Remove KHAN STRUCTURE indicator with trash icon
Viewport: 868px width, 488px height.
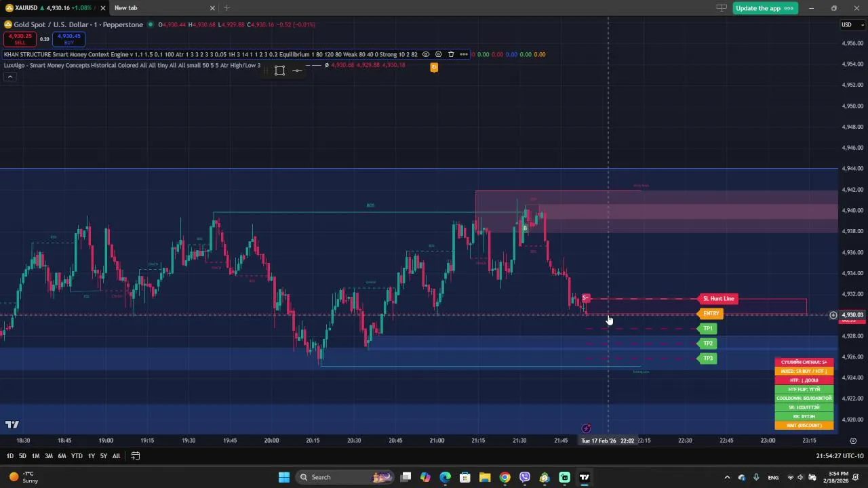451,54
